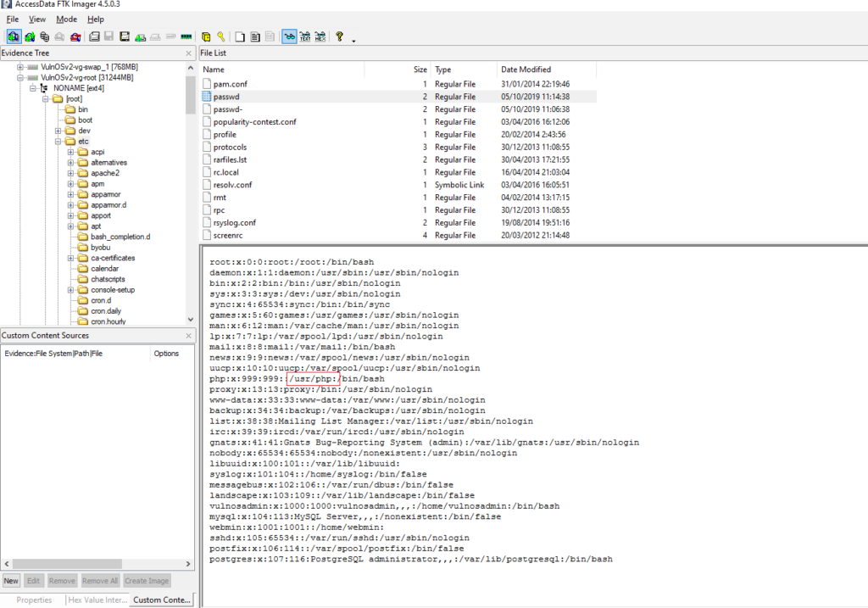Screen dimensions: 868x608
Task: Click the Capture Memory chip icon
Action: click(185, 36)
